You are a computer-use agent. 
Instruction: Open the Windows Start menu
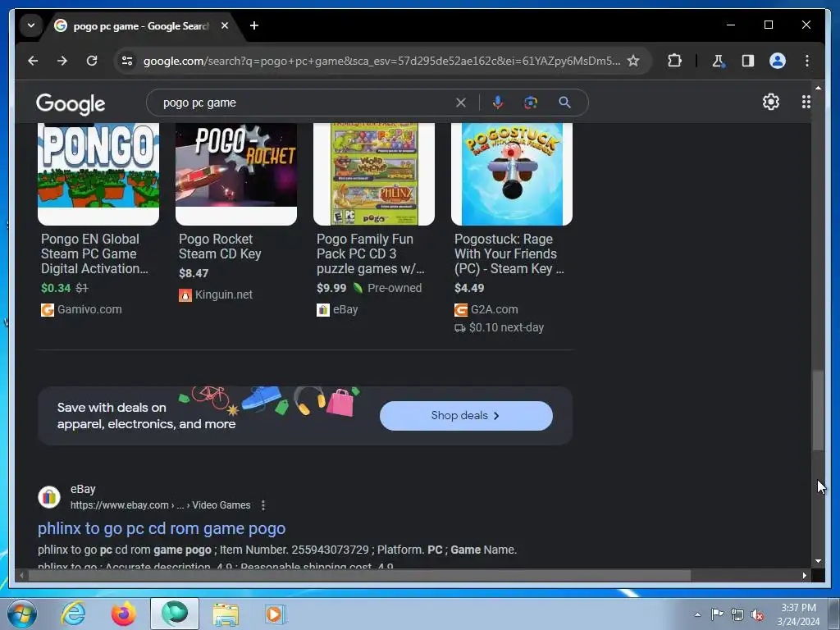click(x=22, y=614)
